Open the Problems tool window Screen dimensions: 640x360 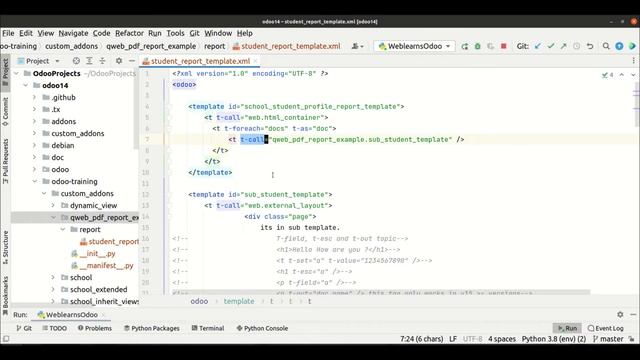pyautogui.click(x=95, y=328)
